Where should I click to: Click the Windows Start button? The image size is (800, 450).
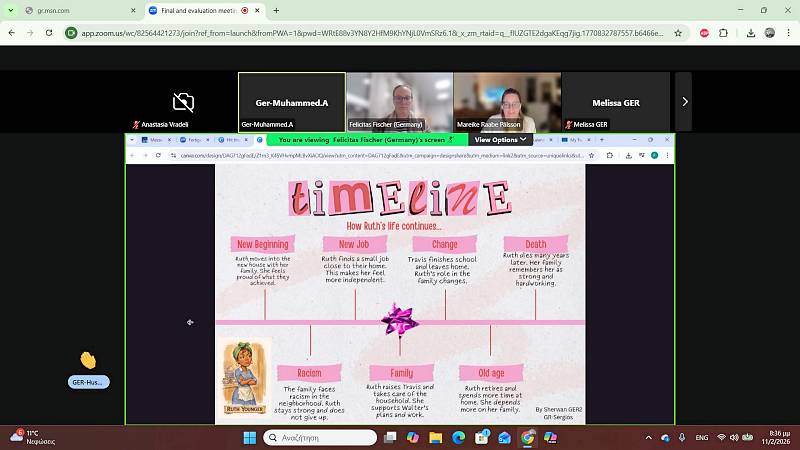coord(247,438)
